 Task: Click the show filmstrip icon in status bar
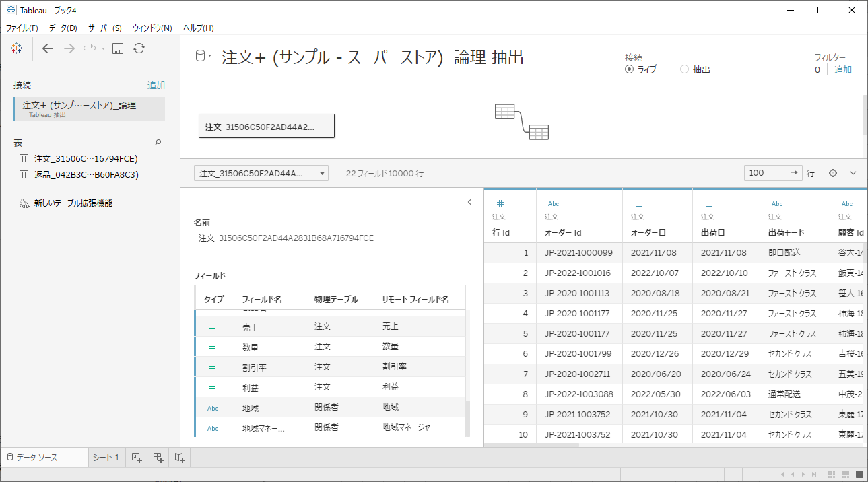click(845, 475)
